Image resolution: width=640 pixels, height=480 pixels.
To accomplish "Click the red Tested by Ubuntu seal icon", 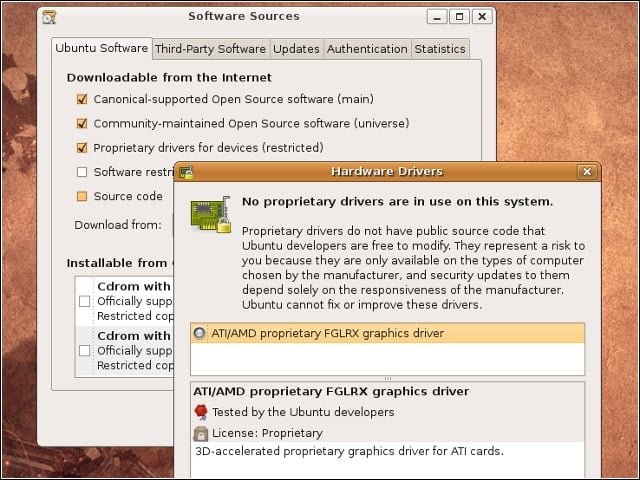I will pyautogui.click(x=200, y=412).
